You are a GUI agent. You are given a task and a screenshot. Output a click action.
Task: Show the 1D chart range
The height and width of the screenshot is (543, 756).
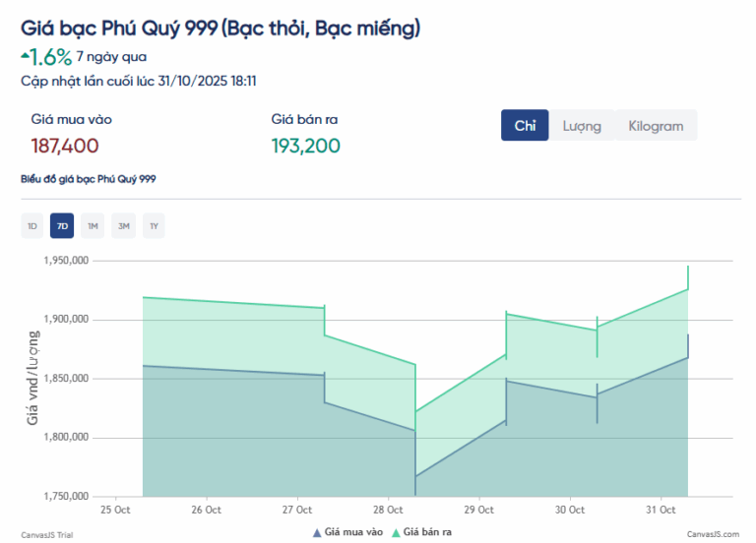click(x=32, y=226)
